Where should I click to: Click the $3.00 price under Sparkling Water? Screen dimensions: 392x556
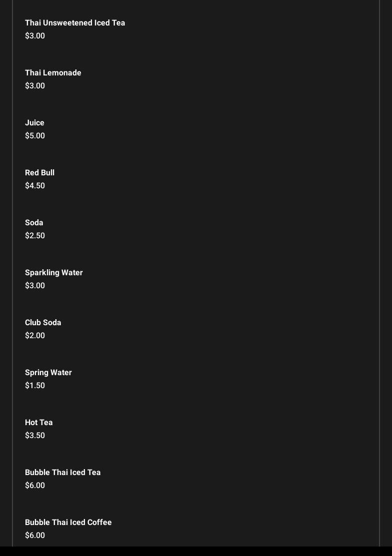click(35, 286)
